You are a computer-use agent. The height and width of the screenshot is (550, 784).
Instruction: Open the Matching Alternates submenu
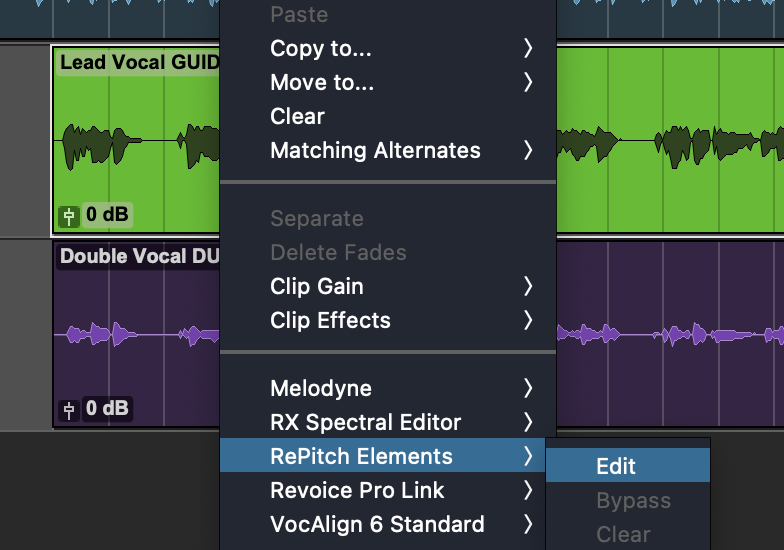coord(375,151)
